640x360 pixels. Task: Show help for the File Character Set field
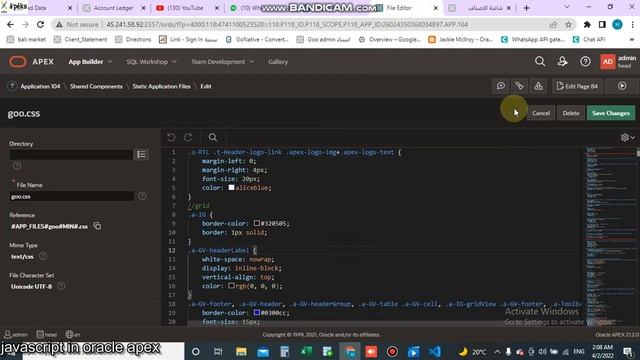(61, 286)
